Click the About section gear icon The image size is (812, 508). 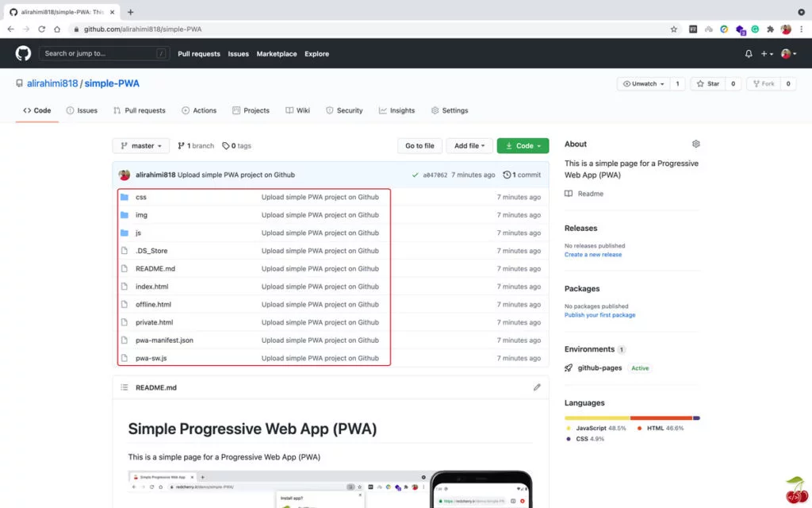click(x=696, y=144)
